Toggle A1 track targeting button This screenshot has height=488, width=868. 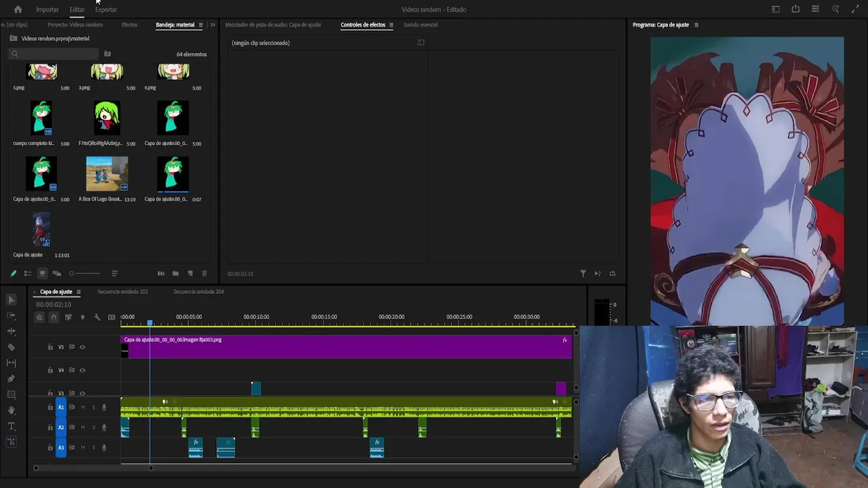(60, 407)
